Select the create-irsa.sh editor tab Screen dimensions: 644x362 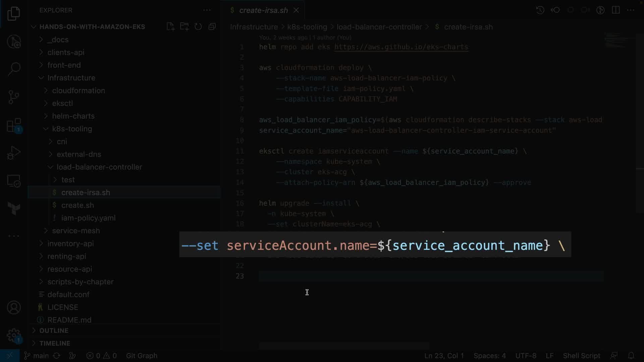point(263,10)
